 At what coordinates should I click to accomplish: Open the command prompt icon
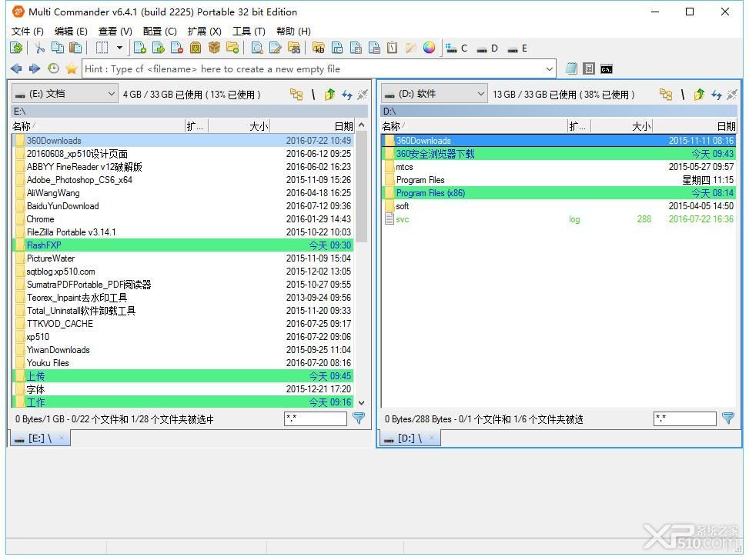(x=607, y=69)
